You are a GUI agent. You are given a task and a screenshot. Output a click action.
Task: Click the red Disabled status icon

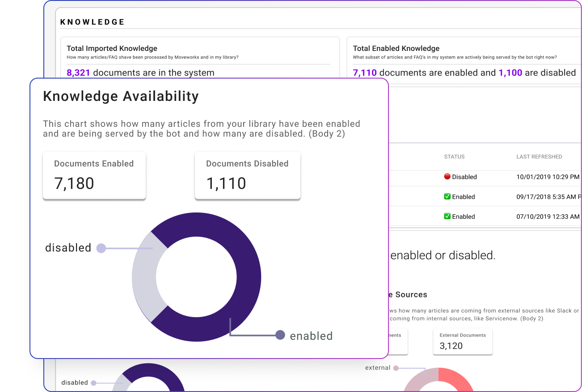coord(447,176)
